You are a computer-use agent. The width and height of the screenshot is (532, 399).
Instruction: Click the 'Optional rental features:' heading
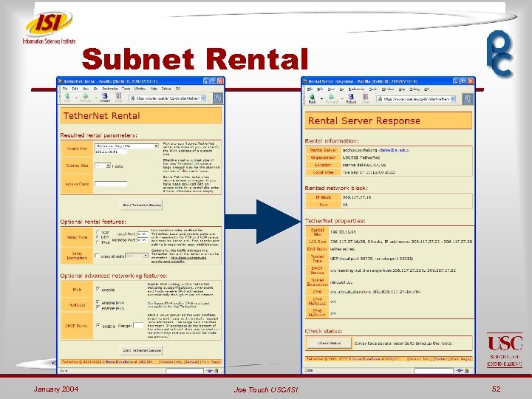93,222
